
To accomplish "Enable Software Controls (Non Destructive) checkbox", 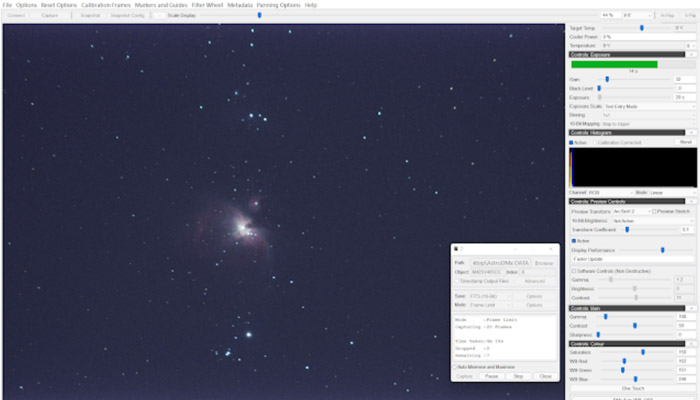I will (x=573, y=271).
